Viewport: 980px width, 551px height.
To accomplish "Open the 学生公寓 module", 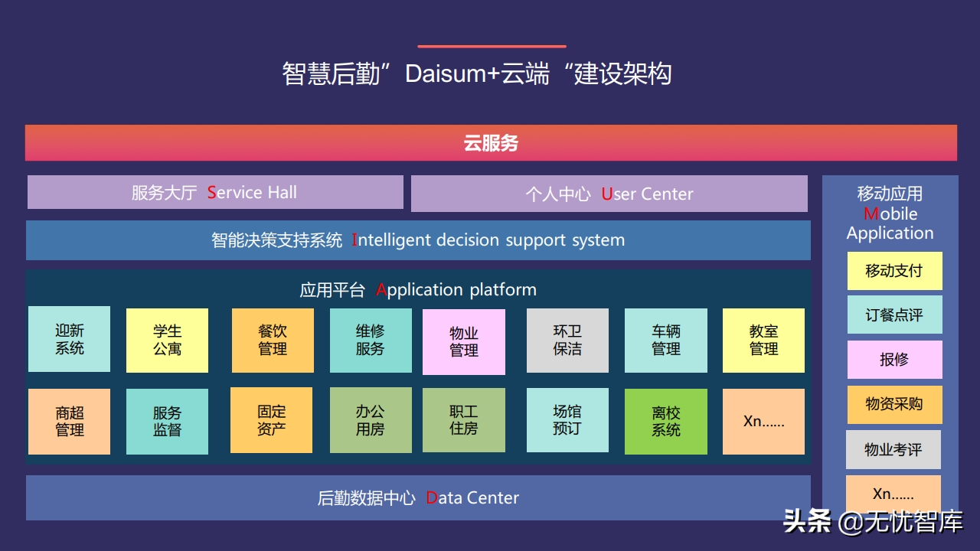I will pyautogui.click(x=167, y=340).
